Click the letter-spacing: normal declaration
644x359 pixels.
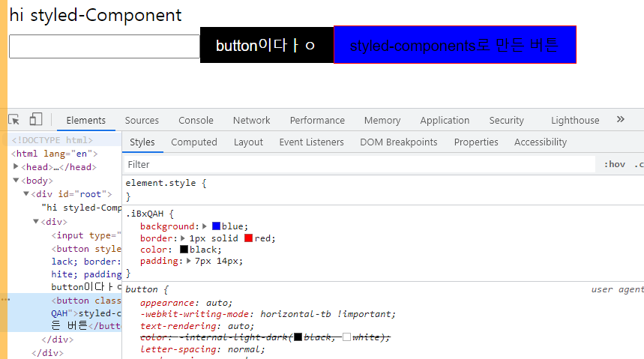202,349
